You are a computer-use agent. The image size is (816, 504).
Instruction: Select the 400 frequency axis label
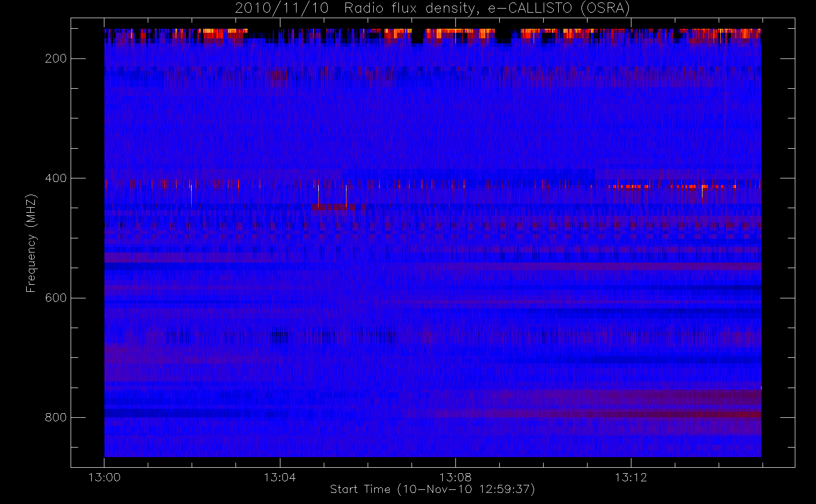coord(55,178)
